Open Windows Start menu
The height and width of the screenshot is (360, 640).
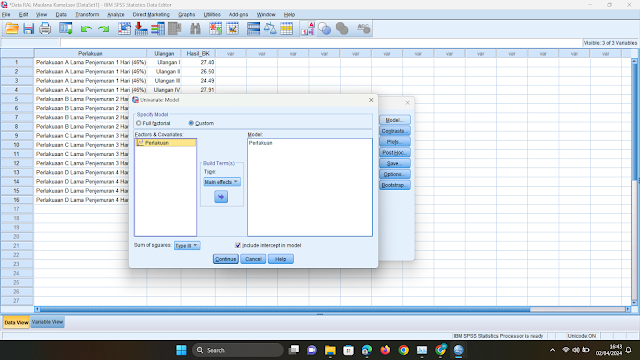181,350
